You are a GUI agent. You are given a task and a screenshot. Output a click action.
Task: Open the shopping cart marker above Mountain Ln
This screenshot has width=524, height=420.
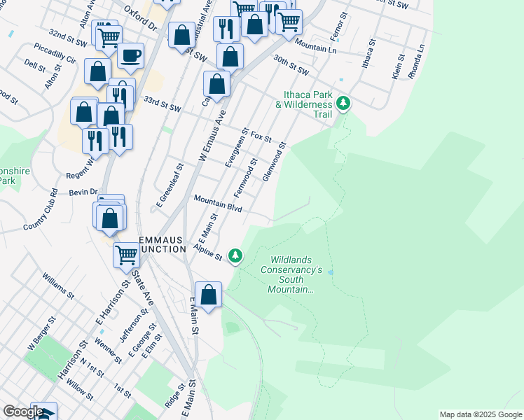pos(289,23)
